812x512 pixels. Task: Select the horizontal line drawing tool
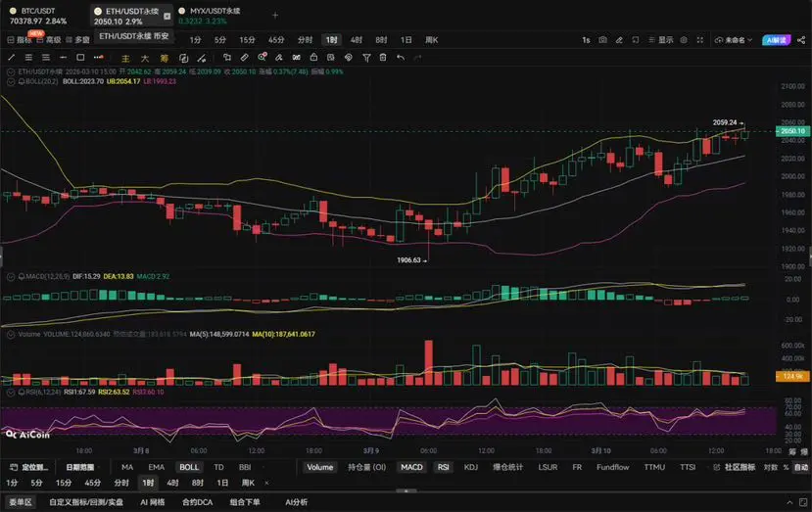(64, 58)
